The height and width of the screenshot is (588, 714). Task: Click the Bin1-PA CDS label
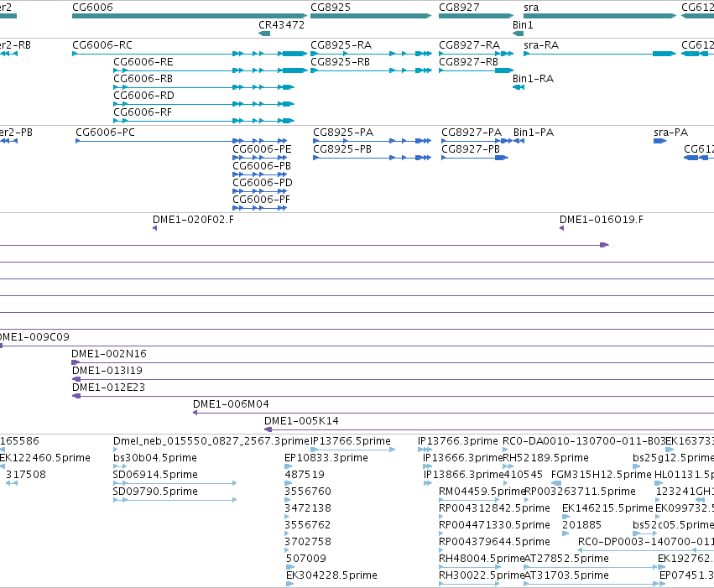[534, 133]
